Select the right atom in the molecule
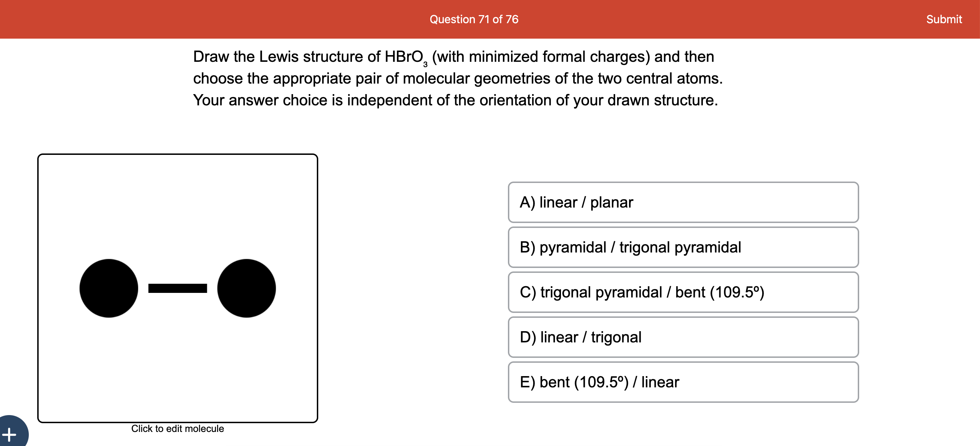 click(246, 288)
